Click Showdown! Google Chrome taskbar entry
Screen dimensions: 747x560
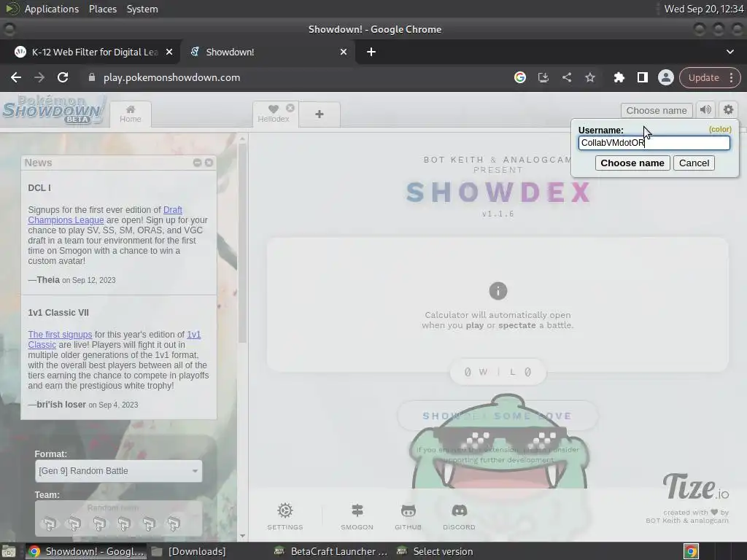pyautogui.click(x=87, y=551)
